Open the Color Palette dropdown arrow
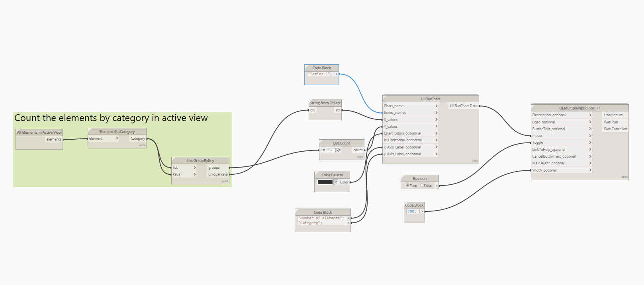644x285 pixels. point(336,182)
